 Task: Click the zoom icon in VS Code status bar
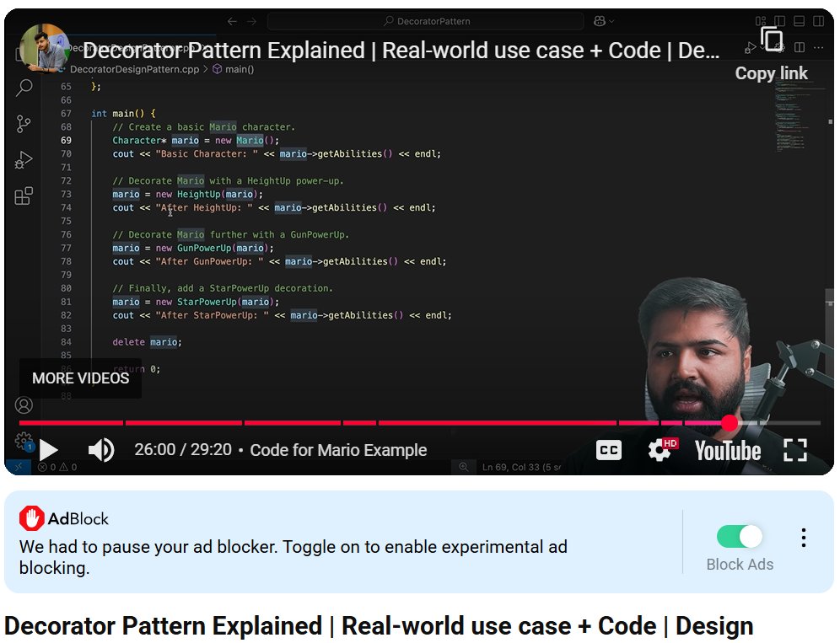click(x=463, y=468)
